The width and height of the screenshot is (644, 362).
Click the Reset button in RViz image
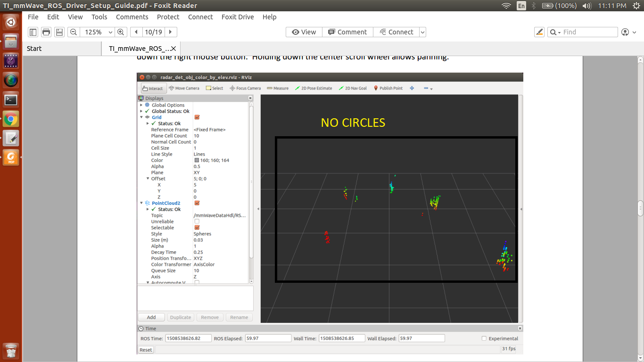146,350
